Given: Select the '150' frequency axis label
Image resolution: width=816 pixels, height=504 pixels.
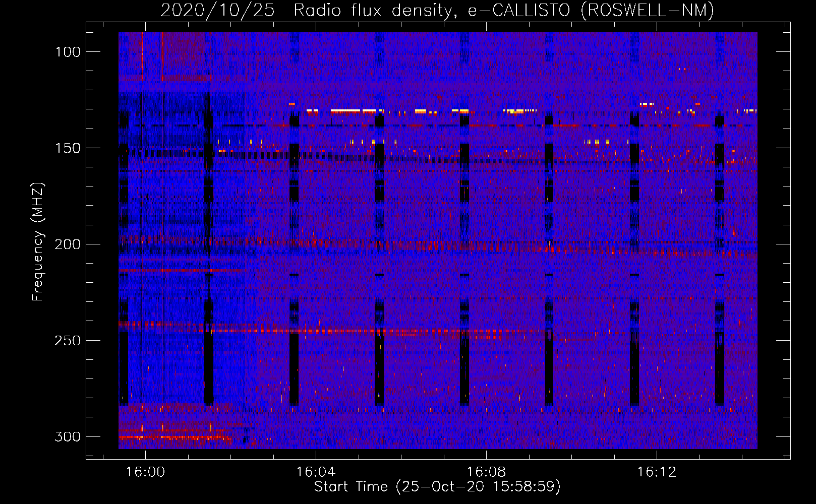Looking at the screenshot, I should [x=67, y=148].
